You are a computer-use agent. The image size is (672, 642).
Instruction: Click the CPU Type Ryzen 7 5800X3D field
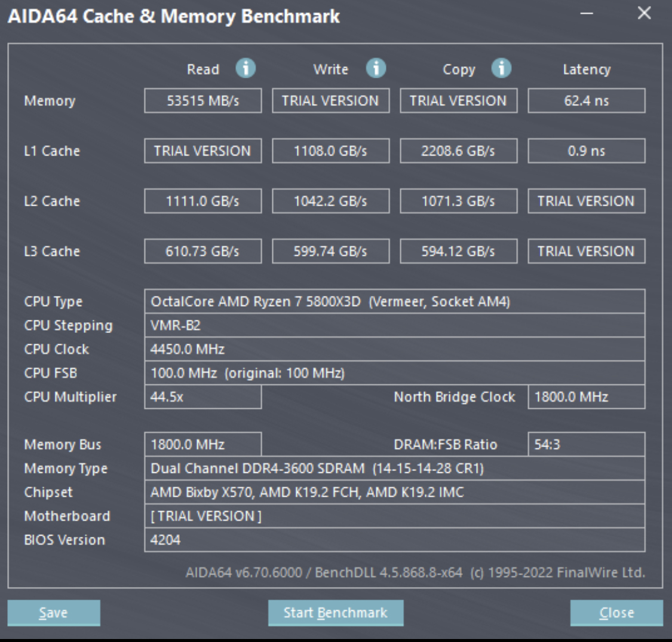[x=395, y=301]
